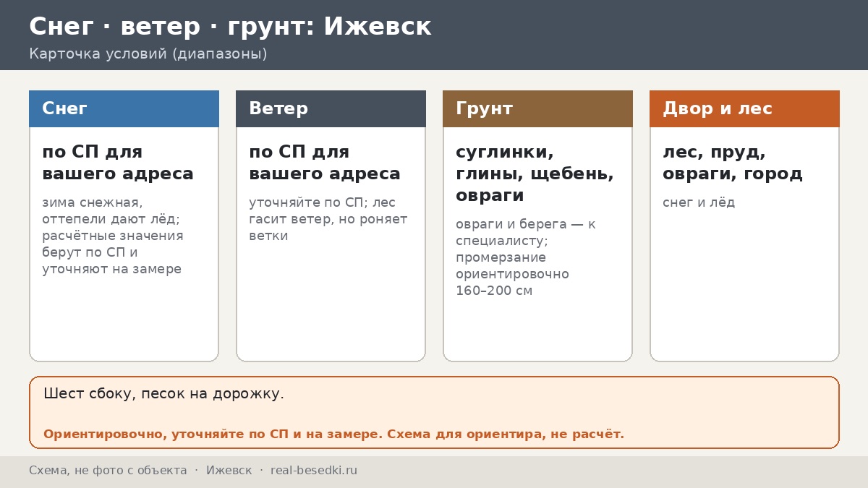Image resolution: width=868 pixels, height=488 pixels.
Task: Click the orange disclaimer "Ориентировочно, уточняйте по СП"
Action: (333, 435)
